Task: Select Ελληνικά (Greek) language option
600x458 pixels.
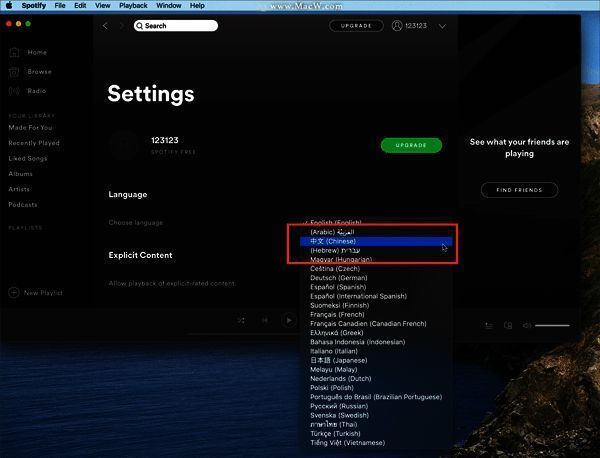Action: pyautogui.click(x=376, y=333)
